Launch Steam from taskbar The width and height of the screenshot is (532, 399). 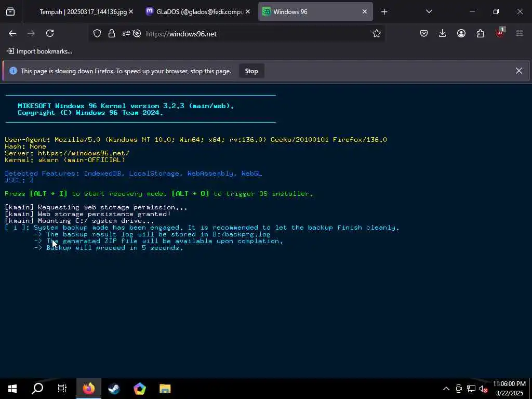pos(114,389)
